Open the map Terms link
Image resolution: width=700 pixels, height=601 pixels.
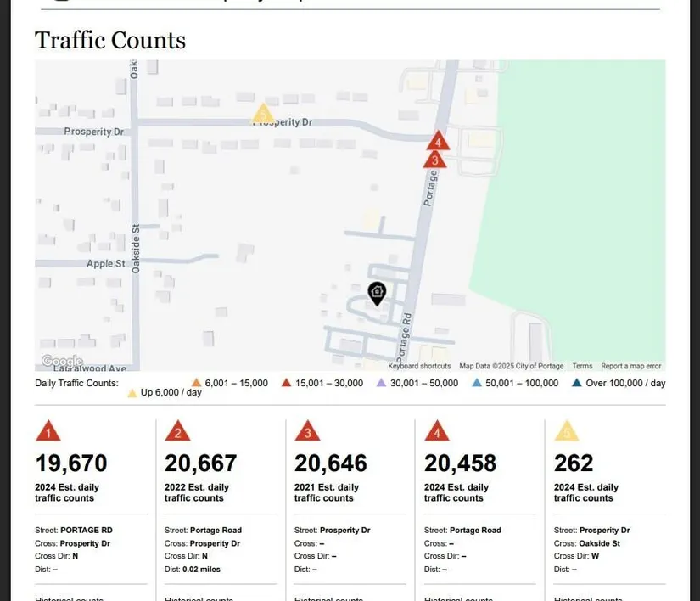582,367
